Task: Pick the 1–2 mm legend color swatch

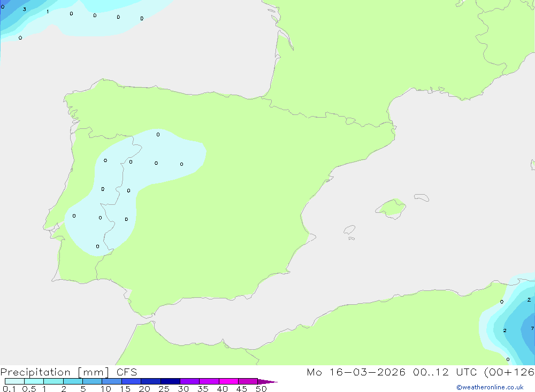Action: (53, 381)
